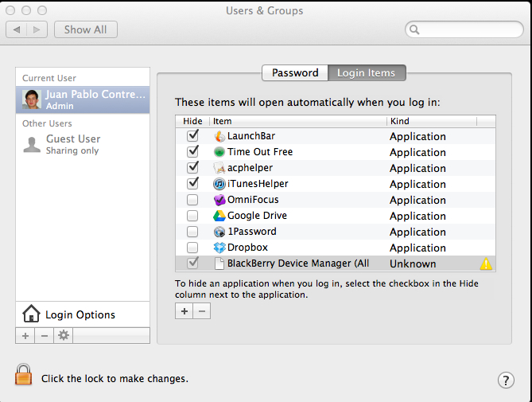Uncheck Hide for LaunchBar
Viewport: 532px width, 402px height.
point(192,136)
